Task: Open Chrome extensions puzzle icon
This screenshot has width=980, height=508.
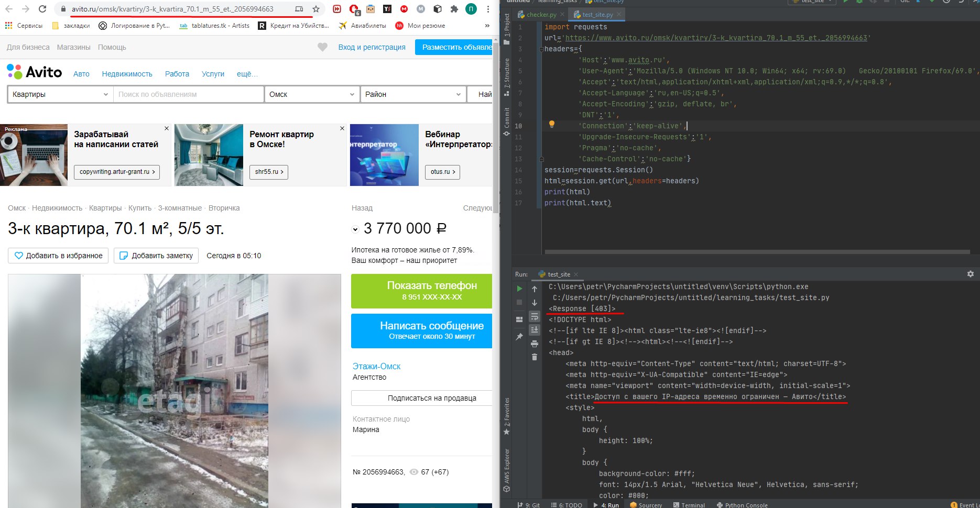Action: [x=454, y=9]
